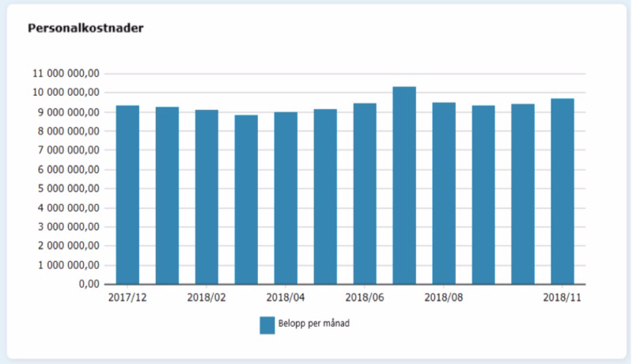Screen dimensions: 633x364
Task: Click the 2018/02 axis label
Action: [207, 298]
